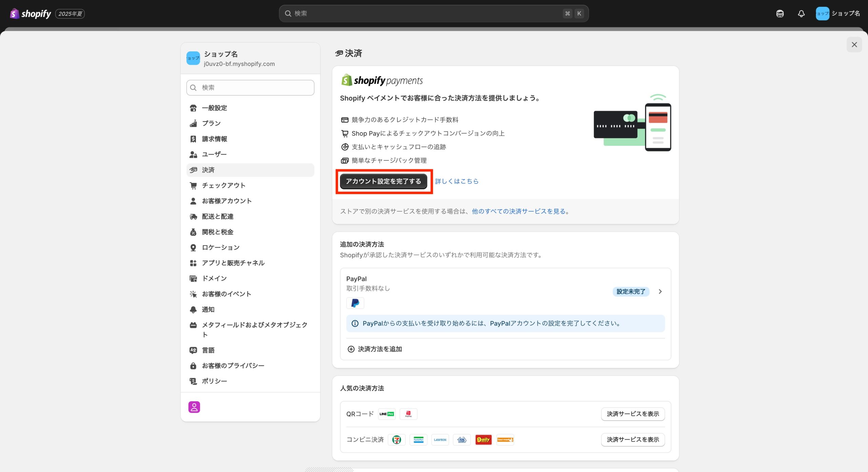Image resolution: width=868 pixels, height=472 pixels.
Task: Click the 7-Eleven convenience store icon
Action: point(396,440)
